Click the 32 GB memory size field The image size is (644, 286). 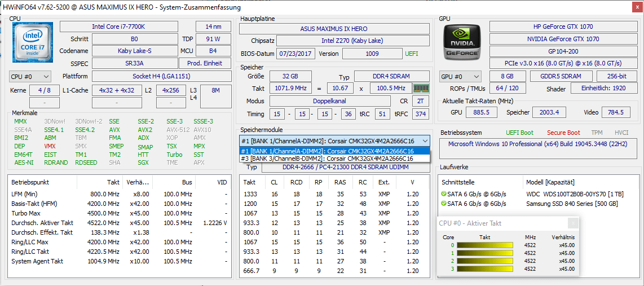click(x=290, y=76)
